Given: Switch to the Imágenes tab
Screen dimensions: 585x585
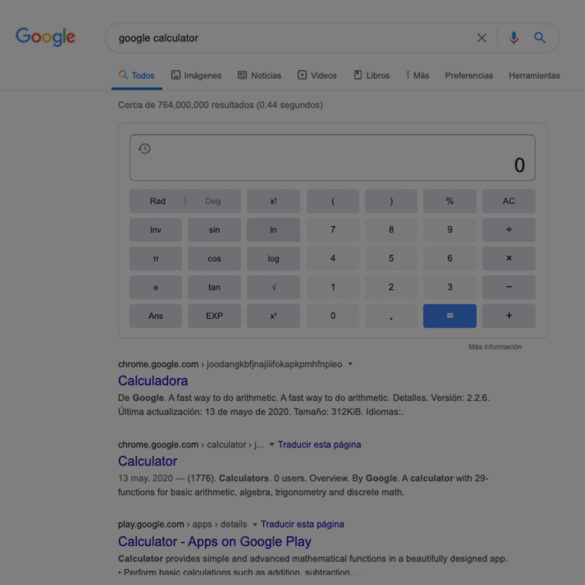Looking at the screenshot, I should point(196,75).
